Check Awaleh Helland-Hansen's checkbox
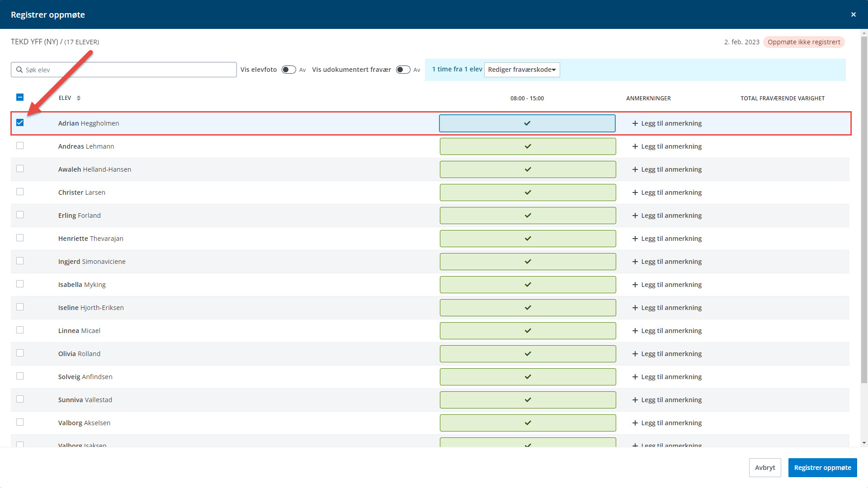868x488 pixels. (x=20, y=169)
